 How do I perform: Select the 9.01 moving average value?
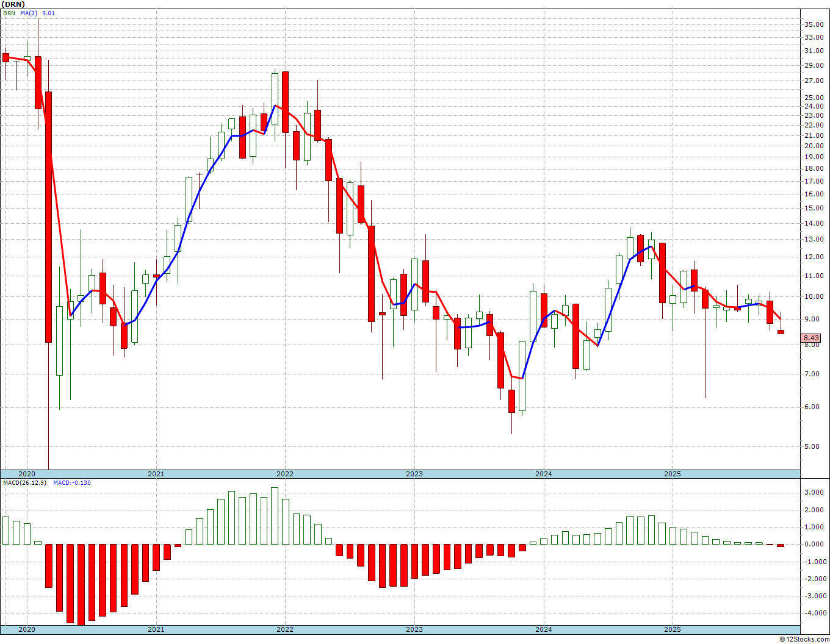[48, 13]
